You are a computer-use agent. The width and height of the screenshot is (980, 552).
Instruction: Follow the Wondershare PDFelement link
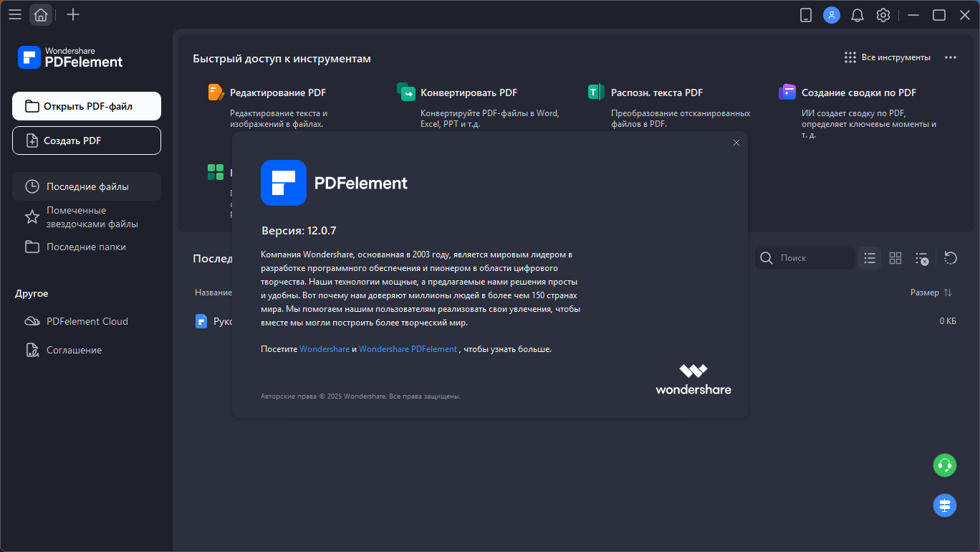tap(408, 349)
